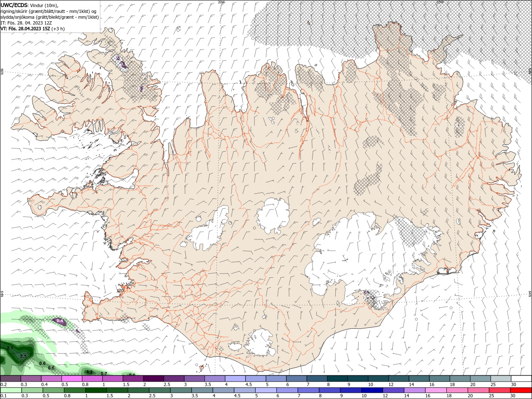Click the 'IT: Fös. 28. 04. 2023 12Z' line

[26, 22]
